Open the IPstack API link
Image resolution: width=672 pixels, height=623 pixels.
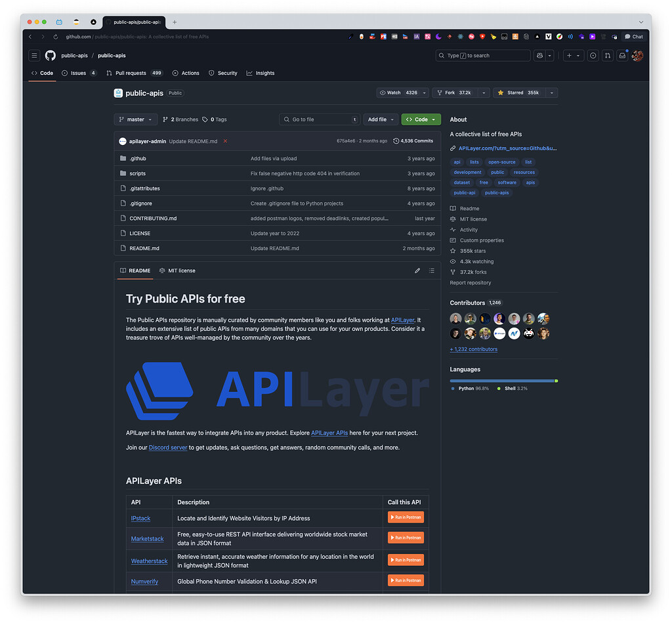(x=140, y=519)
